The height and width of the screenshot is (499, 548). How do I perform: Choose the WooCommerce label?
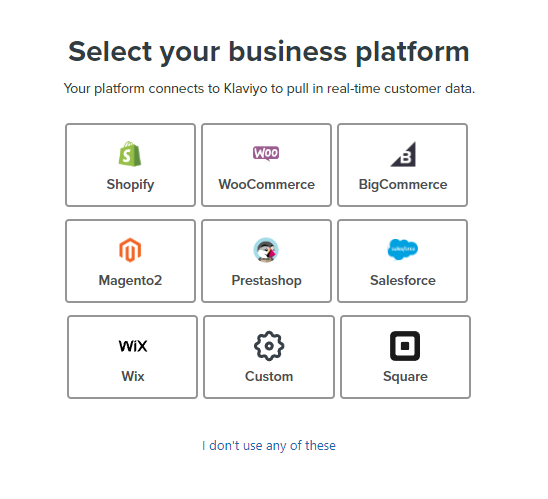pos(266,184)
